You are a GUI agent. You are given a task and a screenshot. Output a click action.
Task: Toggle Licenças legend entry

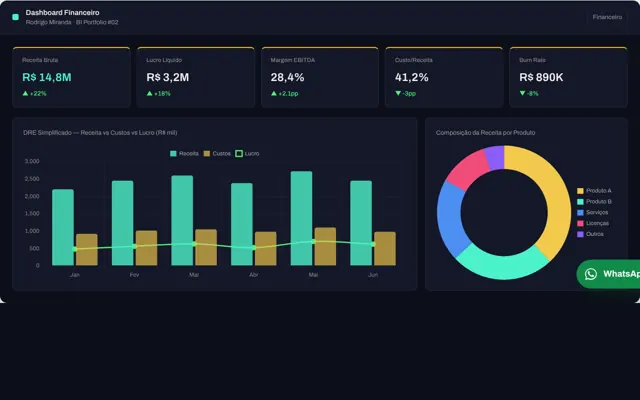click(593, 223)
